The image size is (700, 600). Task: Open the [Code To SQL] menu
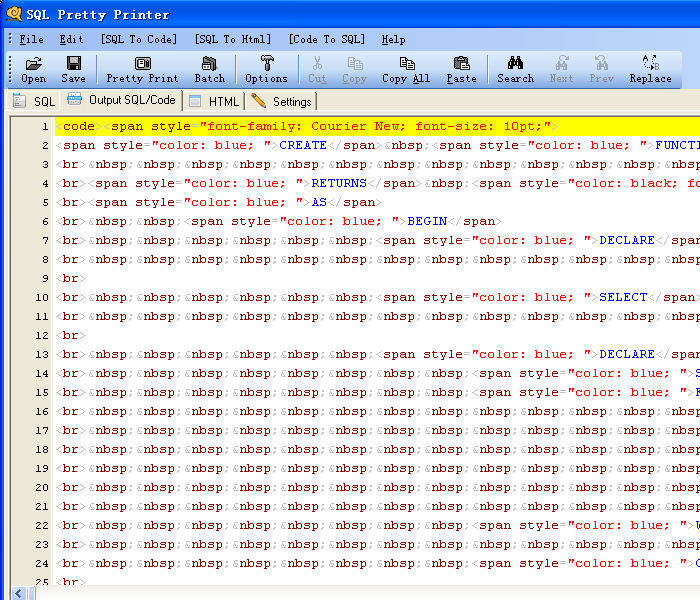coord(326,39)
